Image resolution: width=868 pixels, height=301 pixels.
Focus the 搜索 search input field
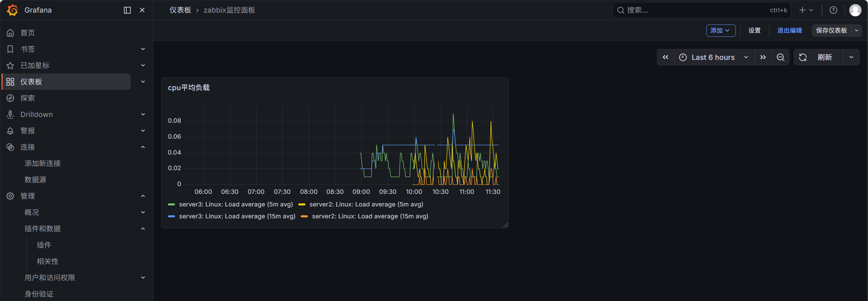pyautogui.click(x=701, y=10)
